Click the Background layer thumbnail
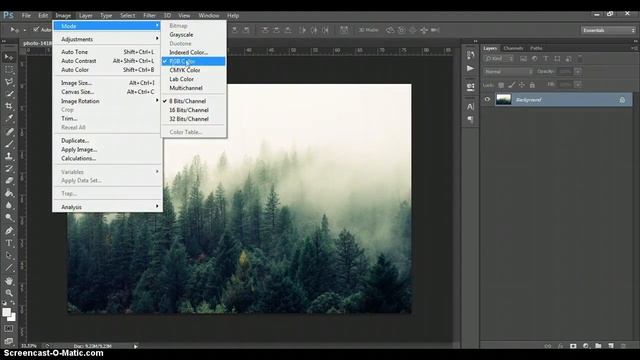Image resolution: width=640 pixels, height=360 pixels. [503, 100]
